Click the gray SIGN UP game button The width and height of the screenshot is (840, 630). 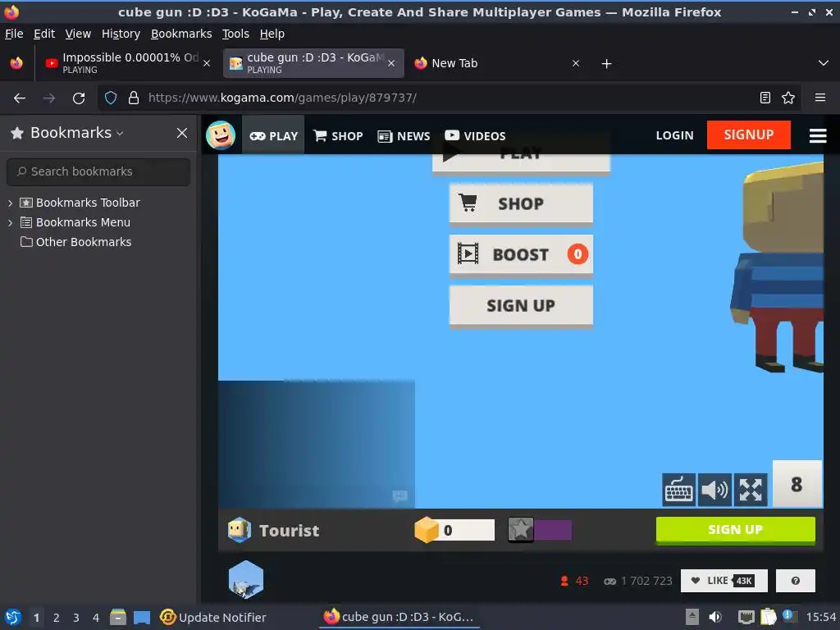[521, 305]
